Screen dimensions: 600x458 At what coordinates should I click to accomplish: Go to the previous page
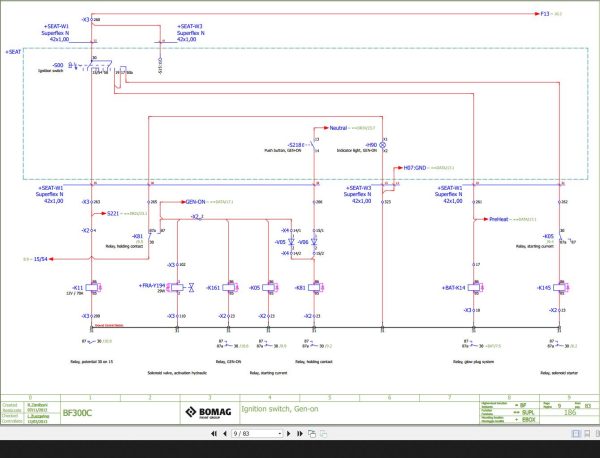[225, 434]
